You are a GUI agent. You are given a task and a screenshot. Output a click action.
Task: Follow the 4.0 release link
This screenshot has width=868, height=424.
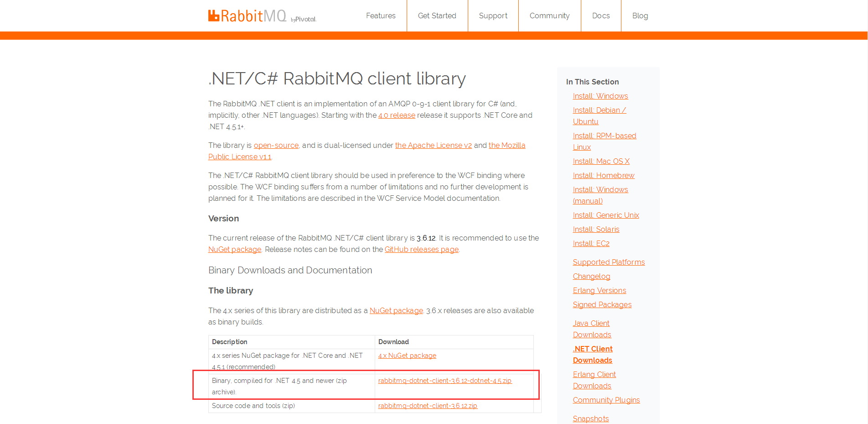point(397,115)
